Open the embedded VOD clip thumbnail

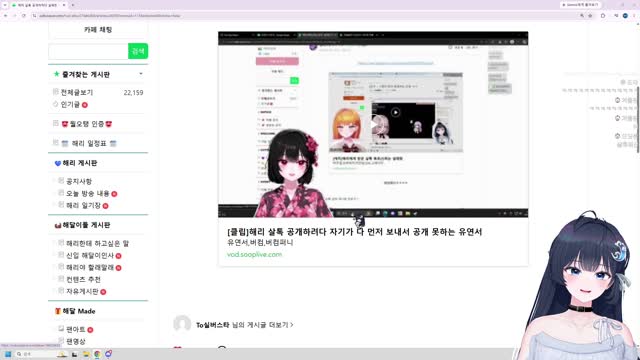[x=373, y=124]
